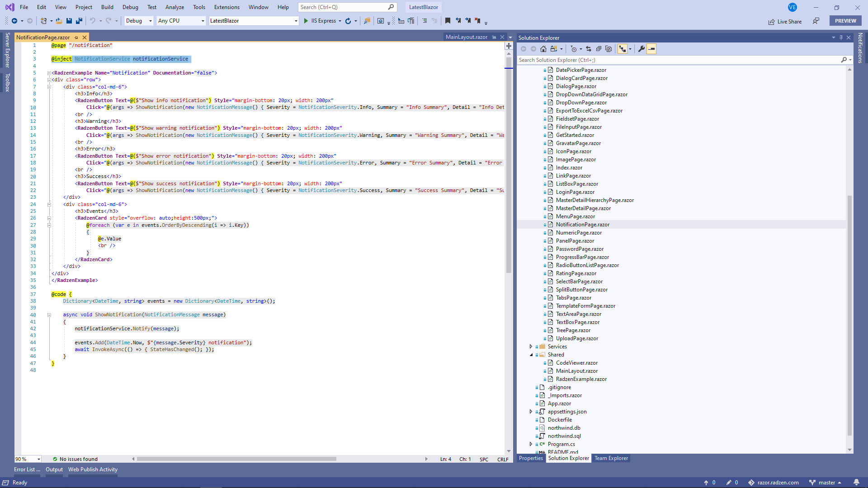The width and height of the screenshot is (868, 488).
Task: Open the feedback icon next to Live Share
Action: 816,21
